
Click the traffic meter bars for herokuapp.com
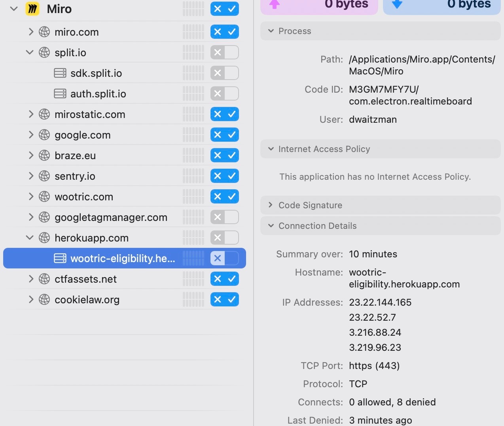(x=193, y=238)
